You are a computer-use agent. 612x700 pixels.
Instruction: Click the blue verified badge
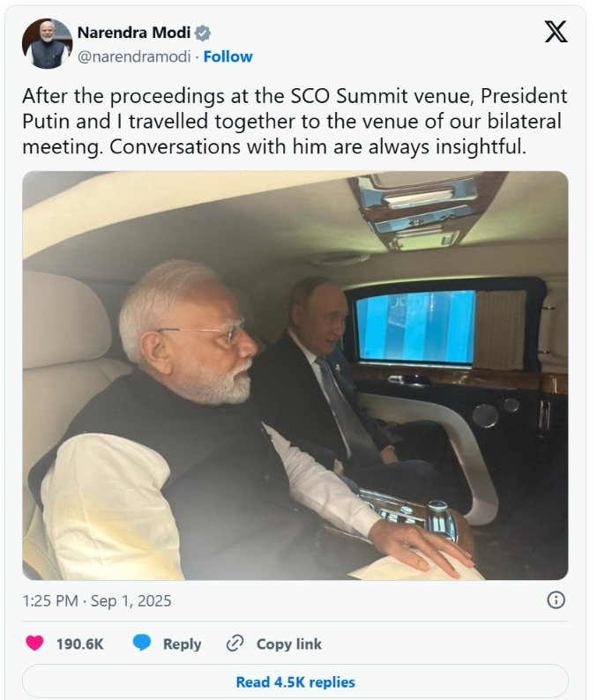click(203, 34)
